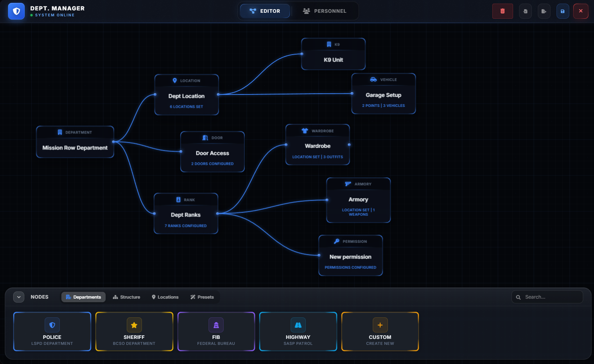Screen dimensions: 594x364
Task: Click the import file icon
Action: click(x=525, y=11)
